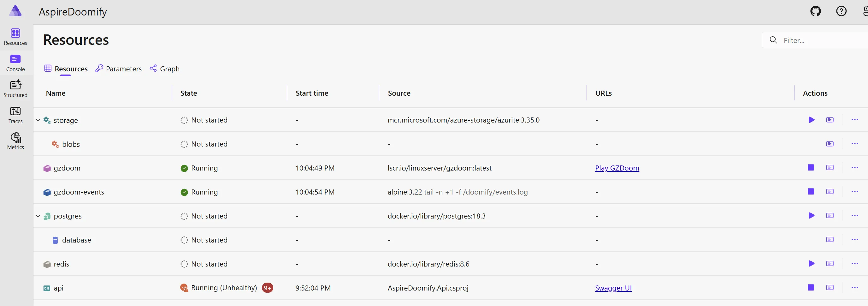
Task: Open Traces in the sidebar
Action: (x=15, y=115)
